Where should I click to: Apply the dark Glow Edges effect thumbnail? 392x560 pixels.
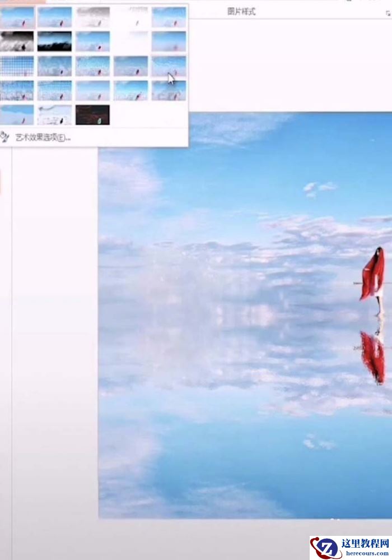(x=93, y=115)
